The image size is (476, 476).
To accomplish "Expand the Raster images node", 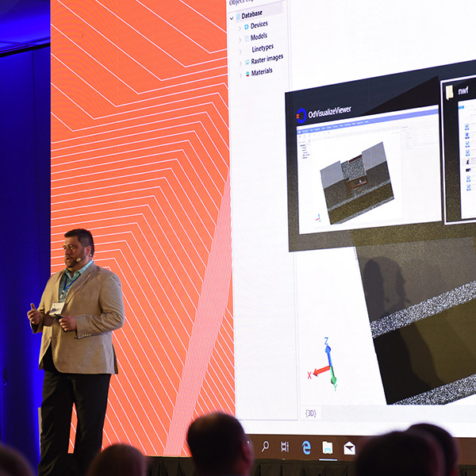I will coord(240,63).
